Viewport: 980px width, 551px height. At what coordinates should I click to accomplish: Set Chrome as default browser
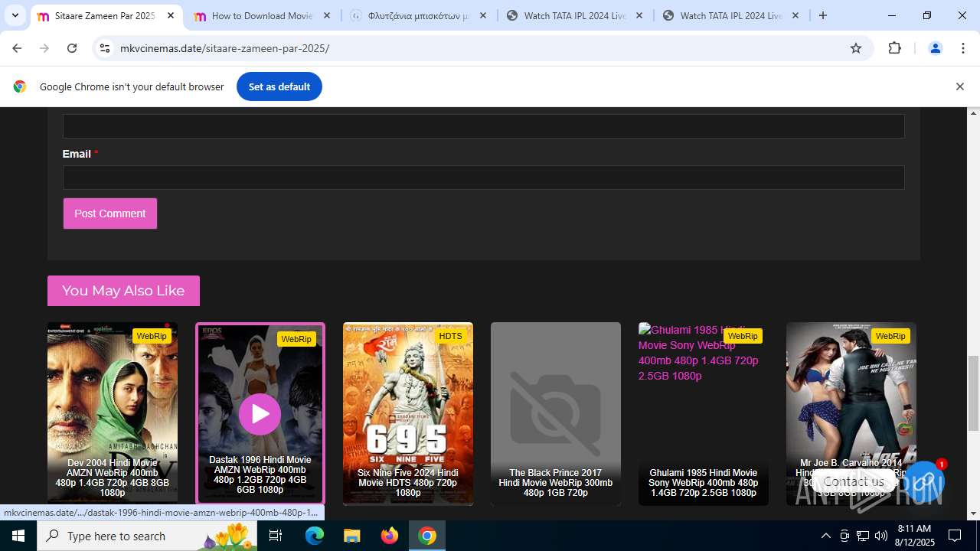(x=279, y=86)
